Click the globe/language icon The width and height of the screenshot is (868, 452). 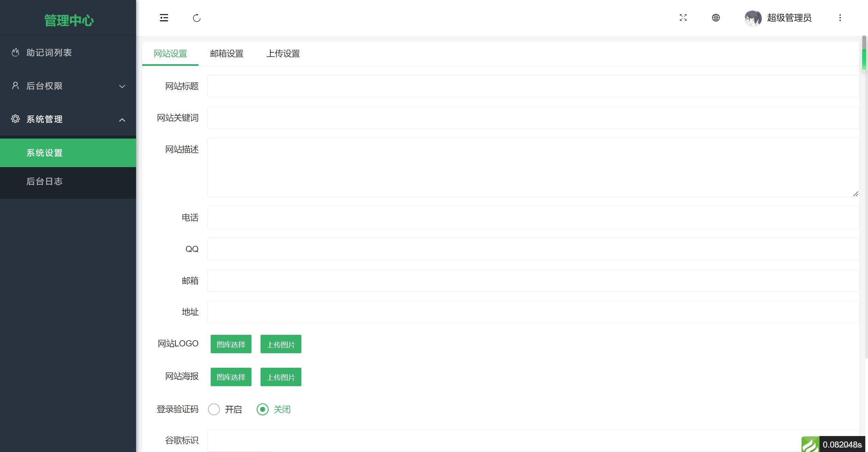click(x=716, y=17)
